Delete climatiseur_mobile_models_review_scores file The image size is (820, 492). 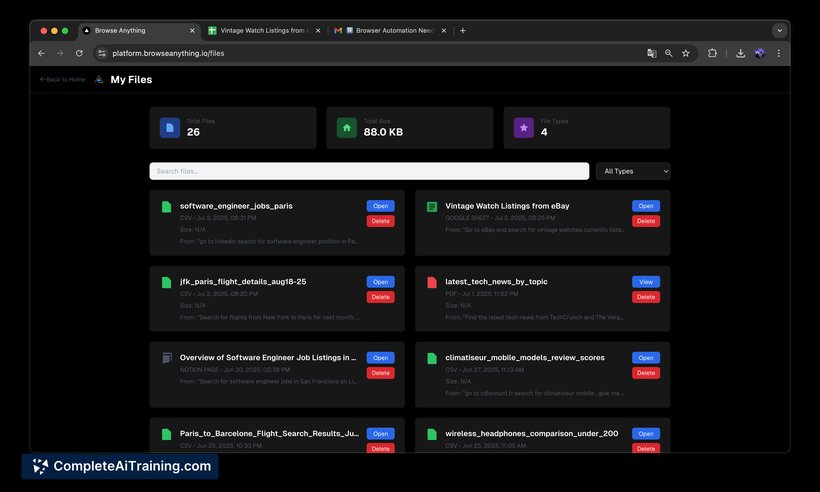pos(646,373)
